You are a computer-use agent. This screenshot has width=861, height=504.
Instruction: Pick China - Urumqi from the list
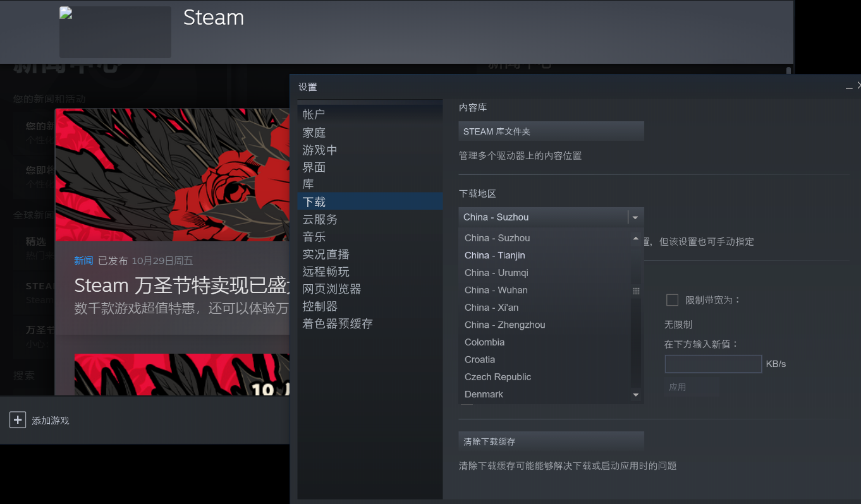(x=544, y=273)
